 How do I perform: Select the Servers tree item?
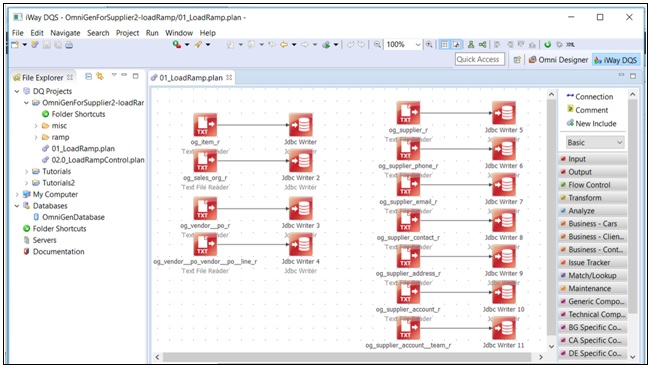click(40, 240)
